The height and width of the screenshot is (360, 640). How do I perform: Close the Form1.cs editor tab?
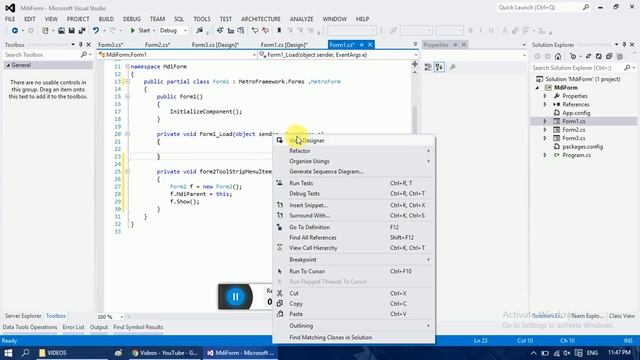point(370,44)
